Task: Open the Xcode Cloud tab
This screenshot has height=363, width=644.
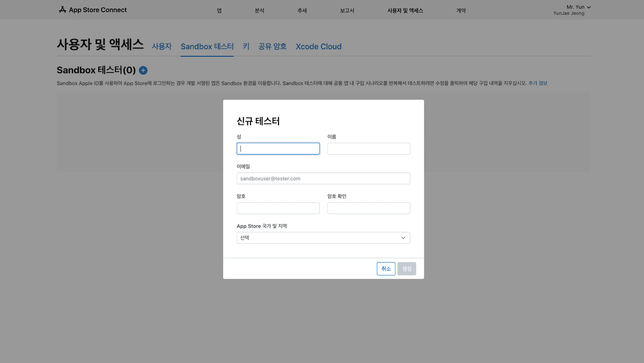Action: click(x=319, y=47)
